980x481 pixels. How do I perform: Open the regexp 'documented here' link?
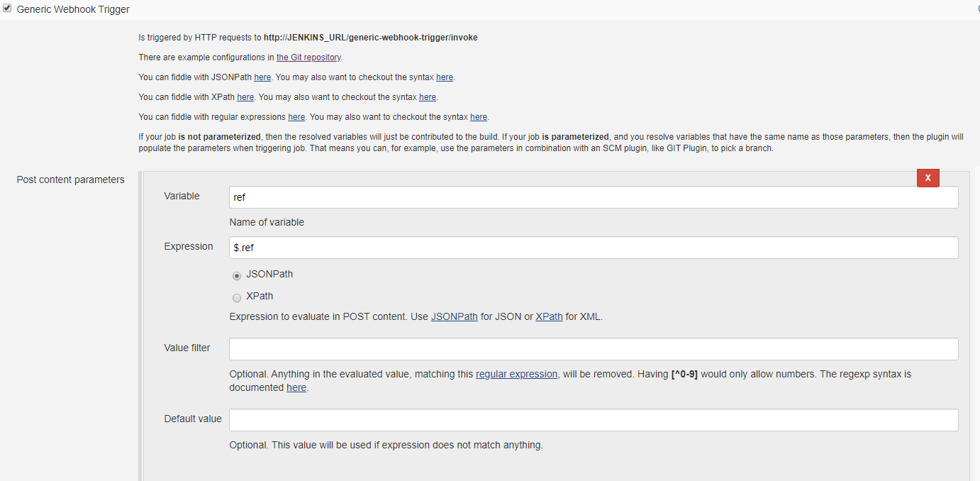pyautogui.click(x=296, y=388)
